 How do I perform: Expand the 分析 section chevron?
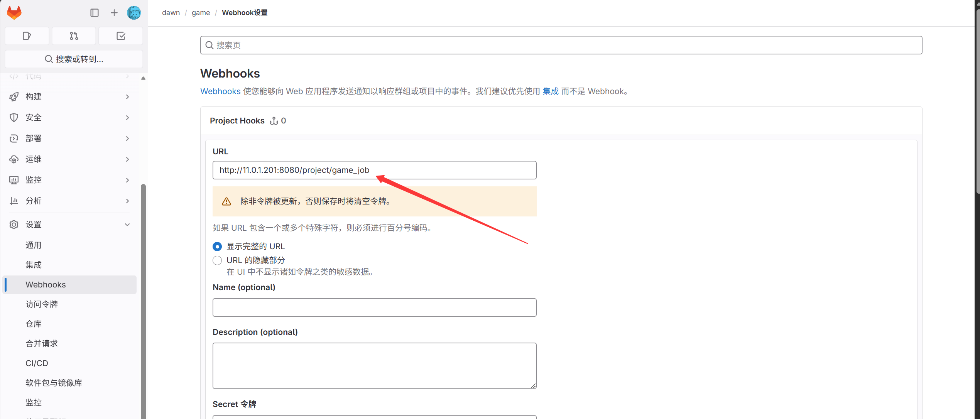pyautogui.click(x=127, y=201)
